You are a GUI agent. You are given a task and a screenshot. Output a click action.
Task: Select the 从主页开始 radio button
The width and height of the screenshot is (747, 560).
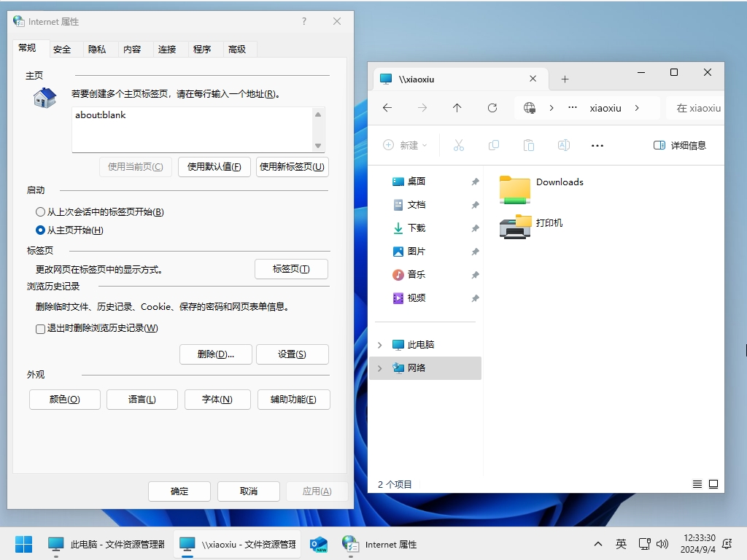[x=40, y=230]
